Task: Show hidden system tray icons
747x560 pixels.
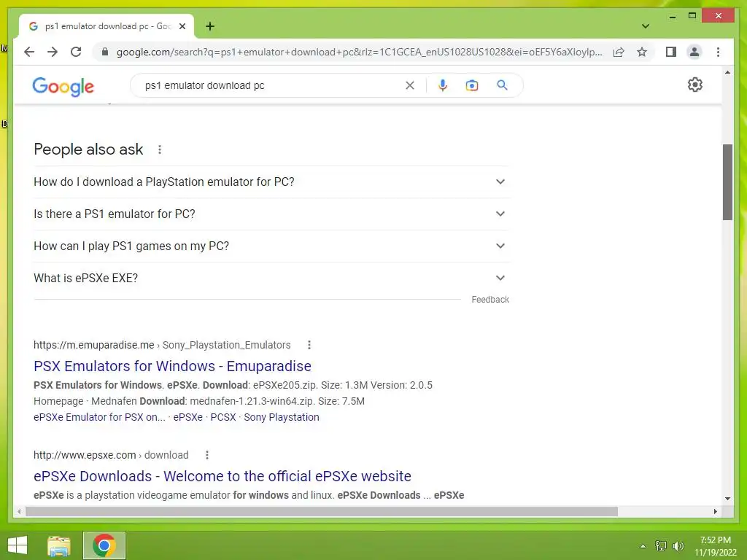Action: coord(643,546)
